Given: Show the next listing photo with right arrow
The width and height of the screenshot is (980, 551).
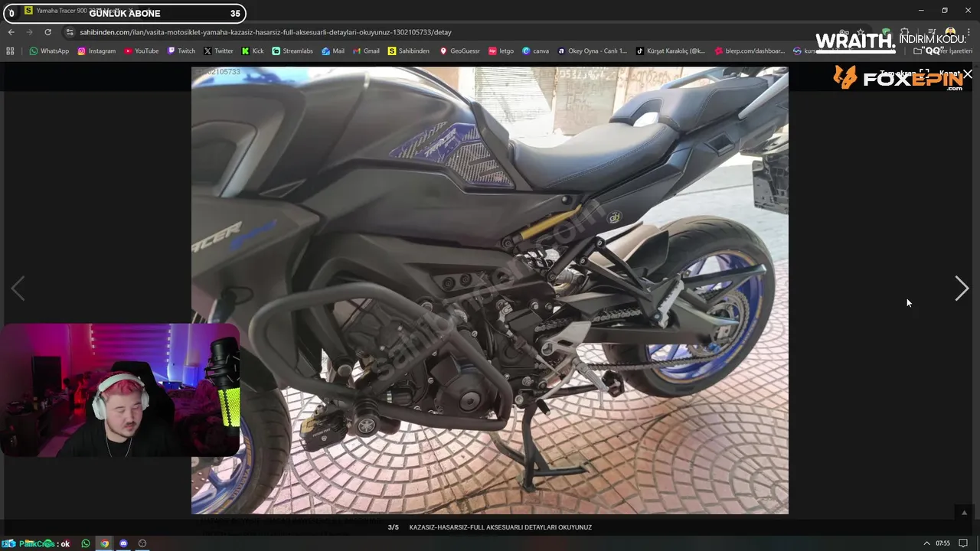Looking at the screenshot, I should tap(962, 289).
